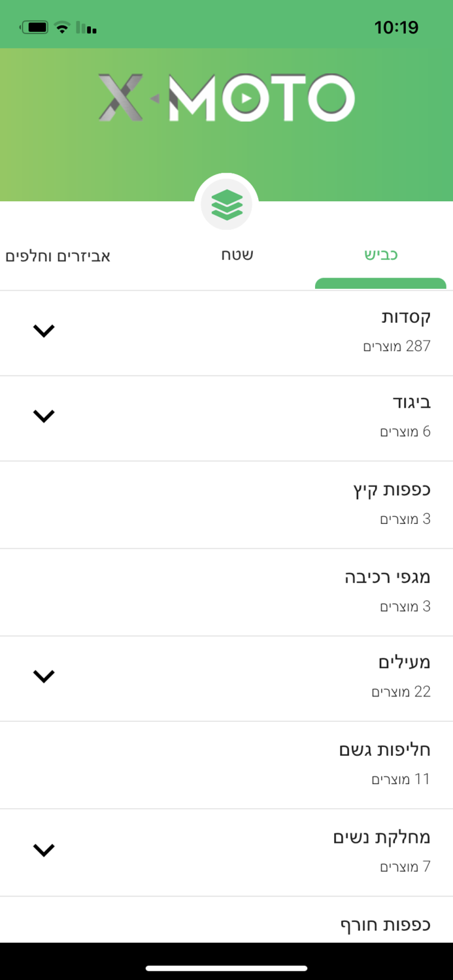453x980 pixels.
Task: Expand the מעילים category
Action: tap(44, 677)
